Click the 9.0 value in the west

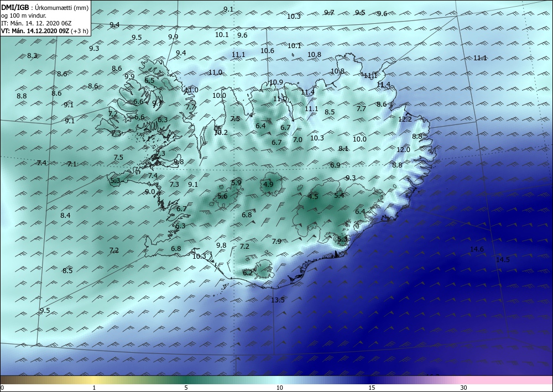click(150, 192)
